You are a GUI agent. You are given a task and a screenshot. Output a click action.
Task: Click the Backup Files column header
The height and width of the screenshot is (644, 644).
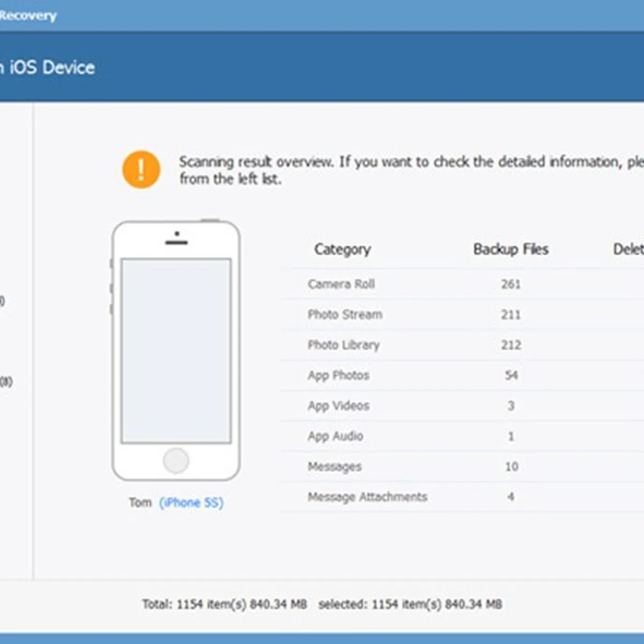click(511, 249)
